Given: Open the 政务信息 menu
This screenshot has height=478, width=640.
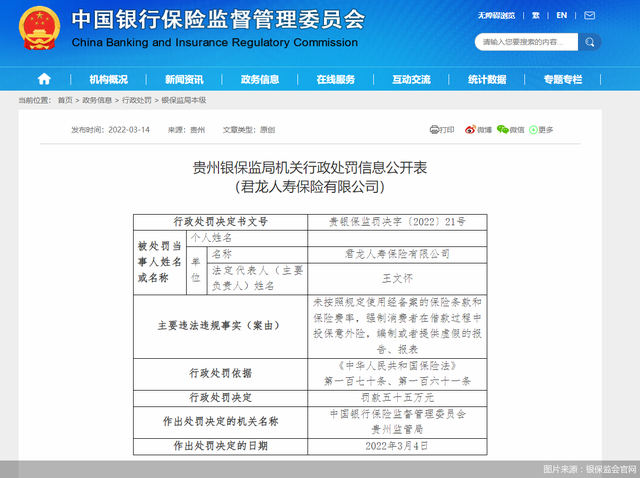Looking at the screenshot, I should coord(260,79).
